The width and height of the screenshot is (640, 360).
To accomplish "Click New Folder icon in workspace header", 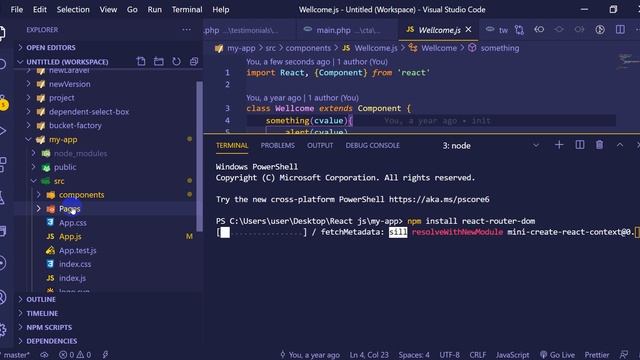I will pos(158,62).
